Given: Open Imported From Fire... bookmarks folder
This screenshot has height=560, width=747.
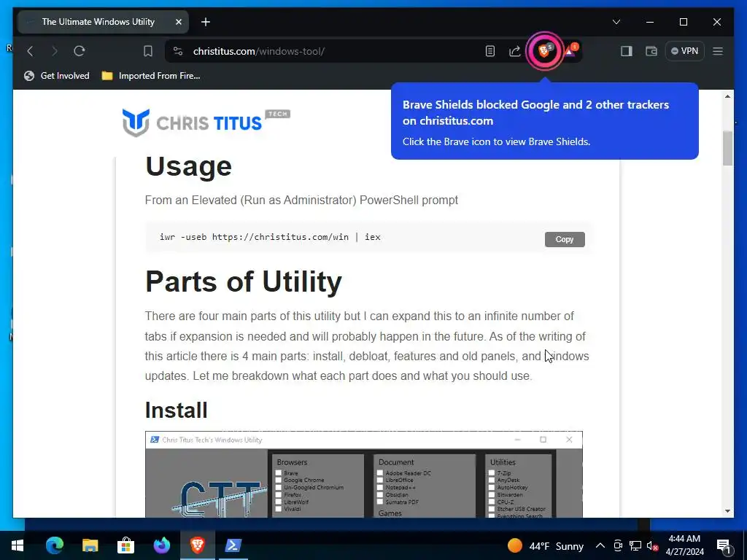Looking at the screenshot, I should (150, 76).
